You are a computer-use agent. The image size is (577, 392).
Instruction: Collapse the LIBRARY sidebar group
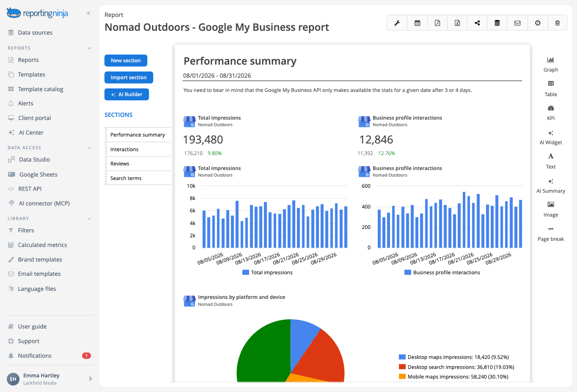[x=89, y=219]
